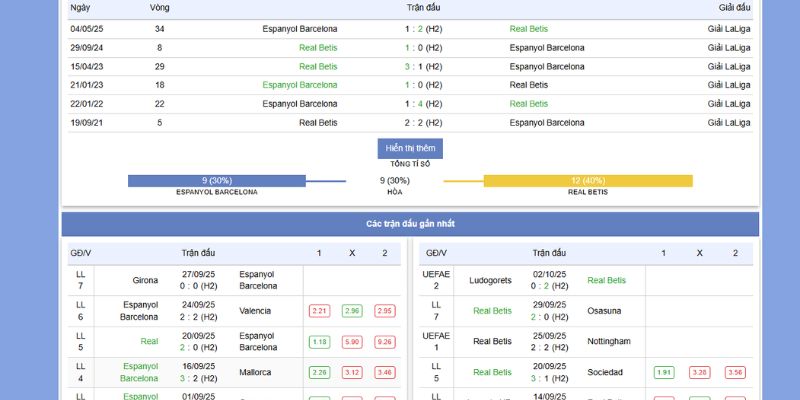Viewport: 800px width, 400px height.
Task: Select the 1.13 home odds box
Action: (x=319, y=342)
